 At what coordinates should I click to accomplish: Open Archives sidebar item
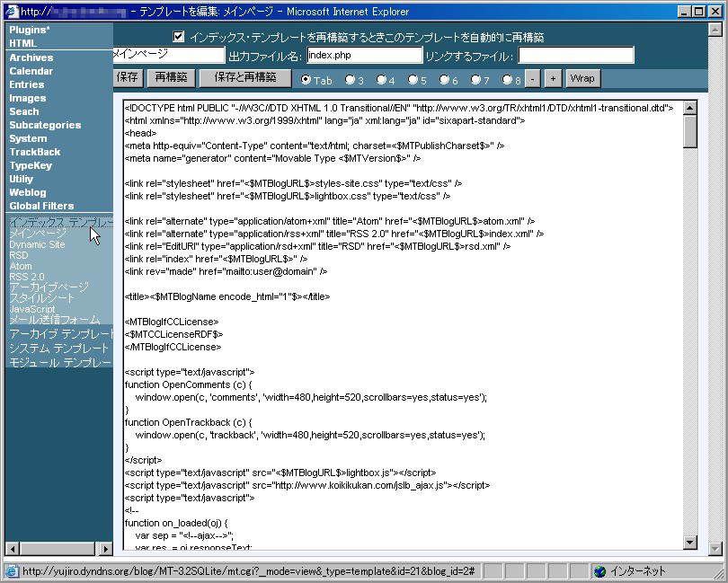click(31, 57)
